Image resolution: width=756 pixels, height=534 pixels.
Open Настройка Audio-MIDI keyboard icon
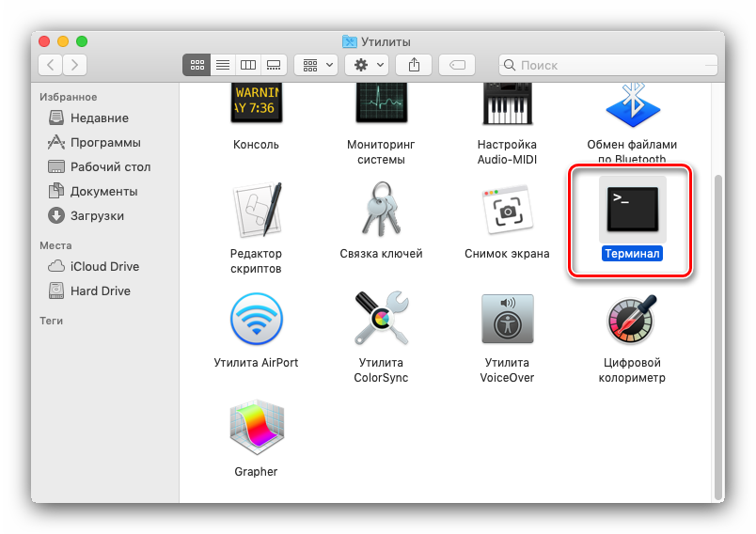tap(507, 103)
